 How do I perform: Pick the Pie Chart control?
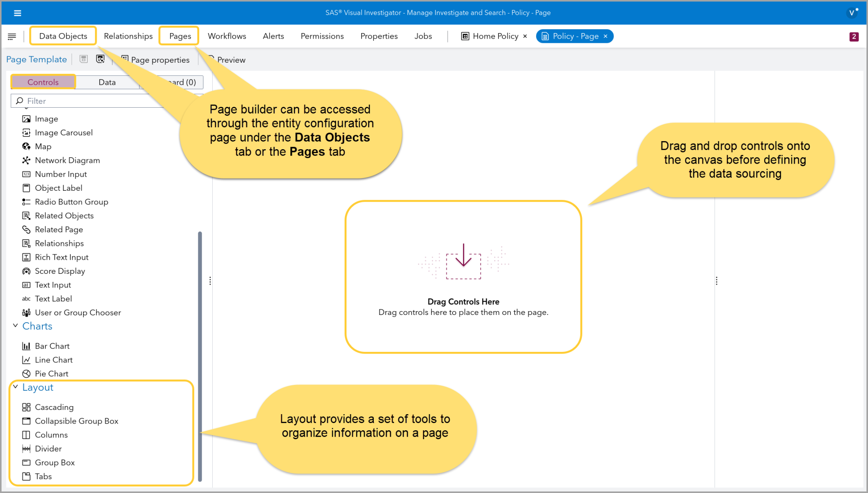[51, 373]
